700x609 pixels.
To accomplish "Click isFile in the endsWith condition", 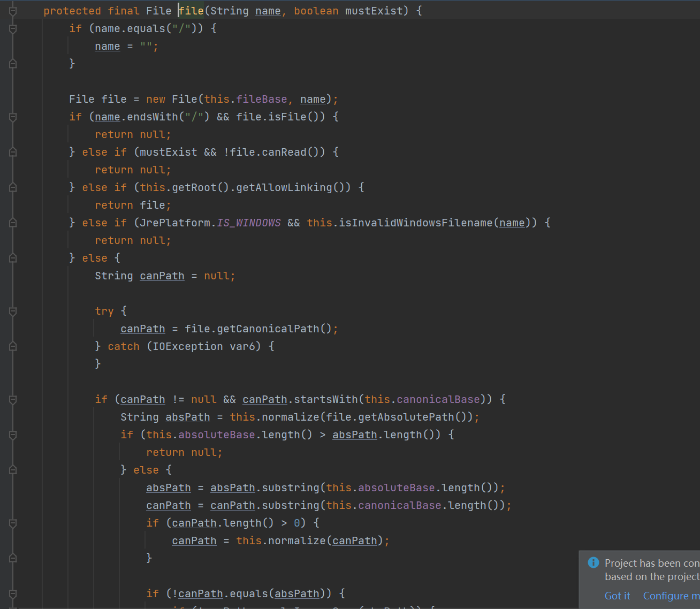I will [x=287, y=117].
